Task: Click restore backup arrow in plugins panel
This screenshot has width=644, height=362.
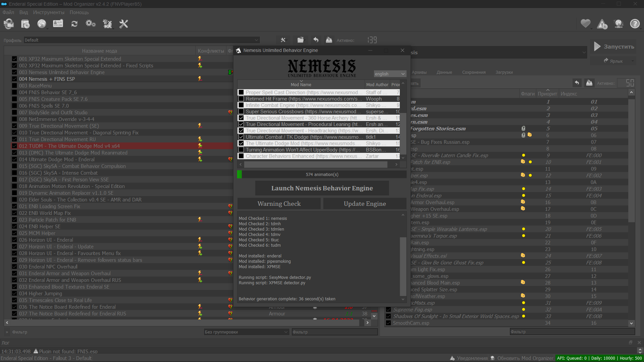Action: pyautogui.click(x=577, y=83)
